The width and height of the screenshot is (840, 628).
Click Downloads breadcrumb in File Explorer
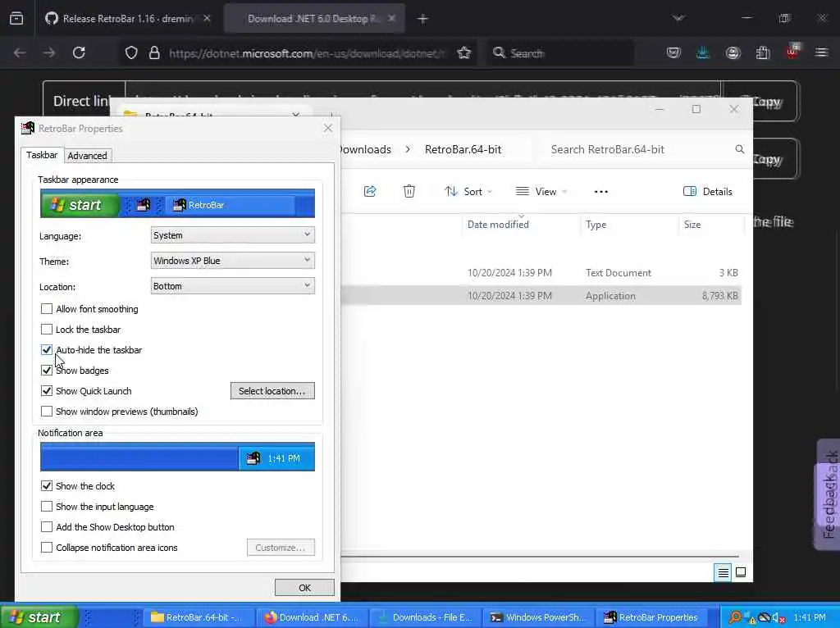tap(365, 149)
